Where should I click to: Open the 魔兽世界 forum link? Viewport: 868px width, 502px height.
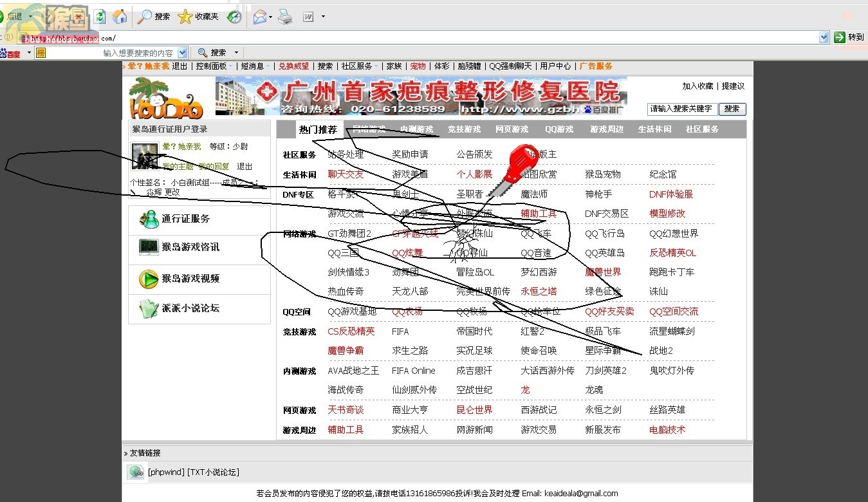[x=603, y=272]
